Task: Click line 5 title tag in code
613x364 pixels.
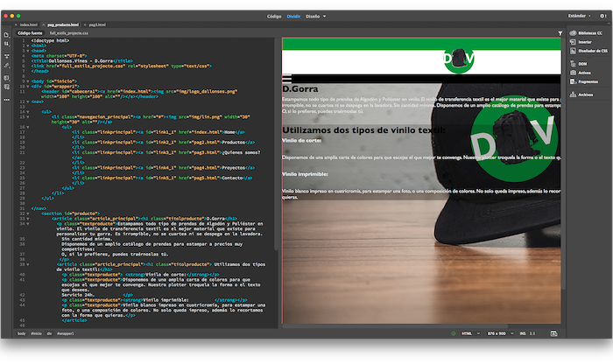Action: (81, 61)
